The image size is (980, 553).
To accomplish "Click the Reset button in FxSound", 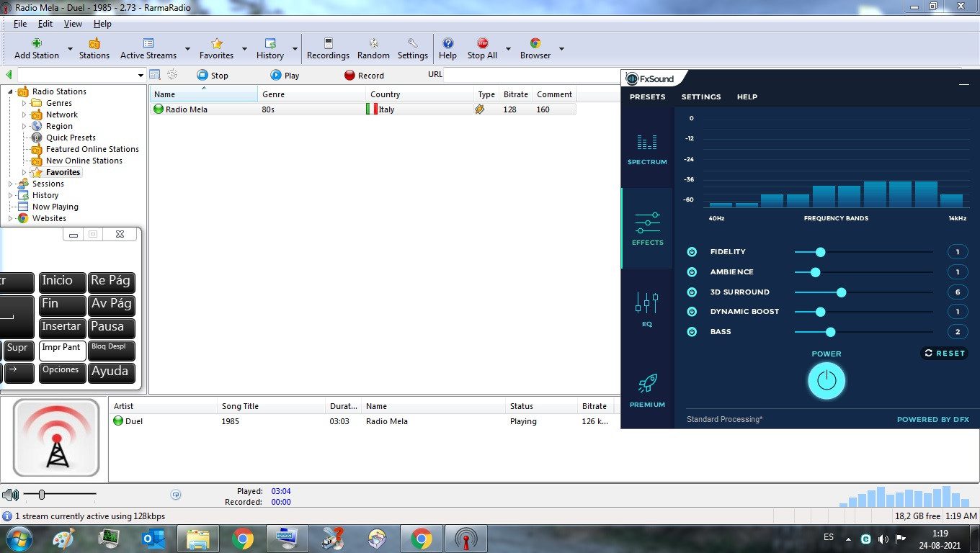I will [944, 353].
